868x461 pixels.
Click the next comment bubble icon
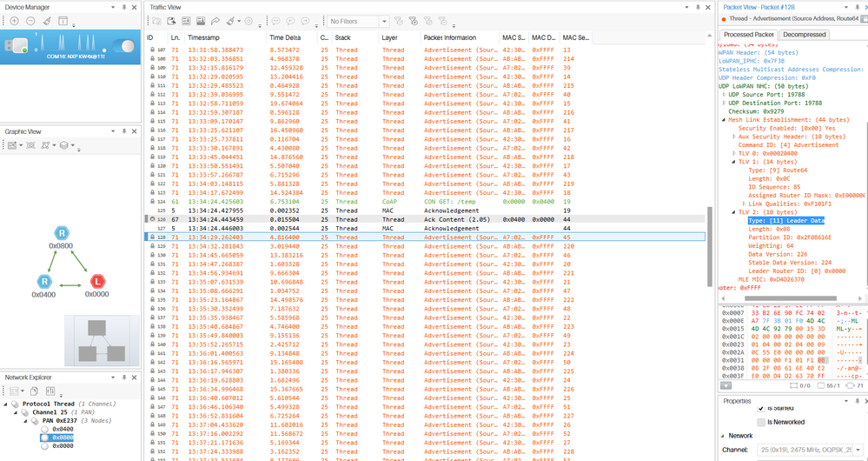pyautogui.click(x=305, y=21)
